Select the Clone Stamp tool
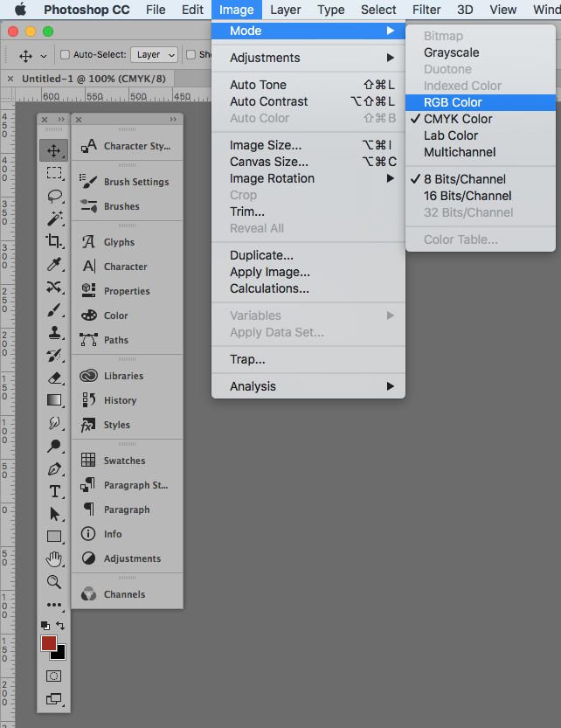Viewport: 561px width, 728px height. pyautogui.click(x=54, y=332)
